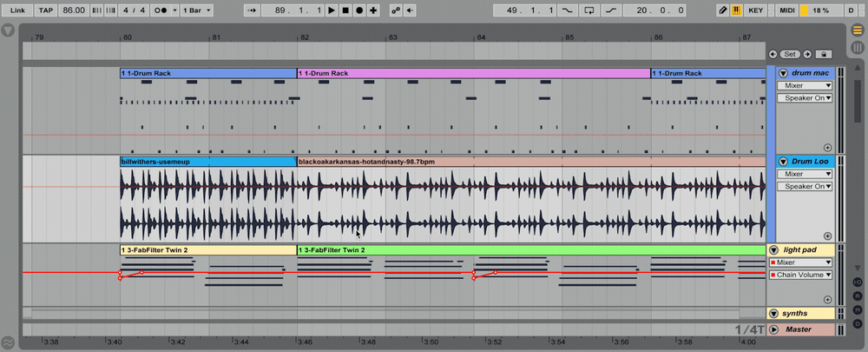
Task: Add automation lane on drum mac track
Action: pos(827,148)
